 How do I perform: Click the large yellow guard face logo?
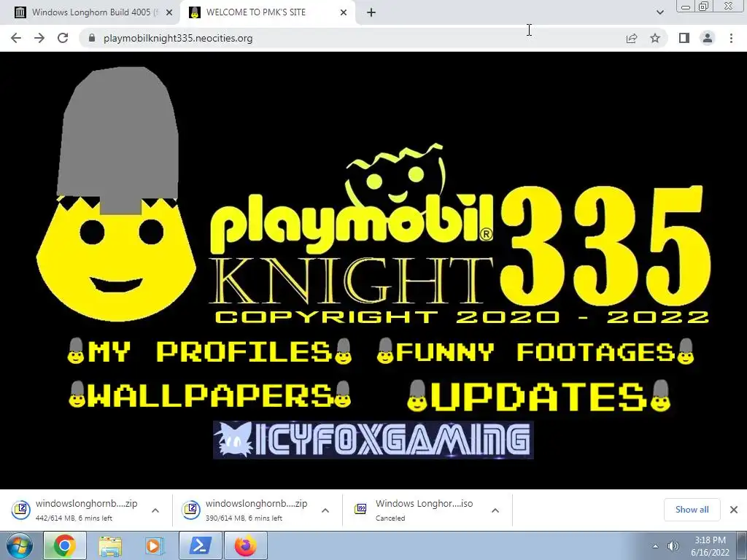[x=116, y=194]
